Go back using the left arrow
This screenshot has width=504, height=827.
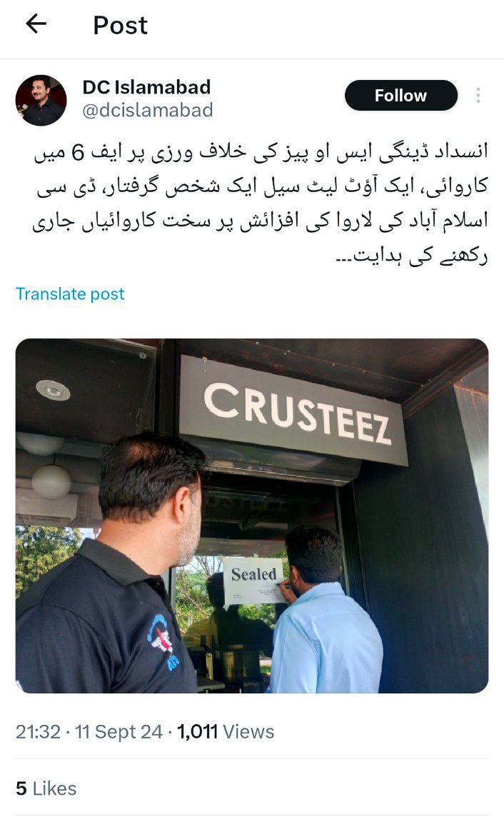tap(36, 24)
